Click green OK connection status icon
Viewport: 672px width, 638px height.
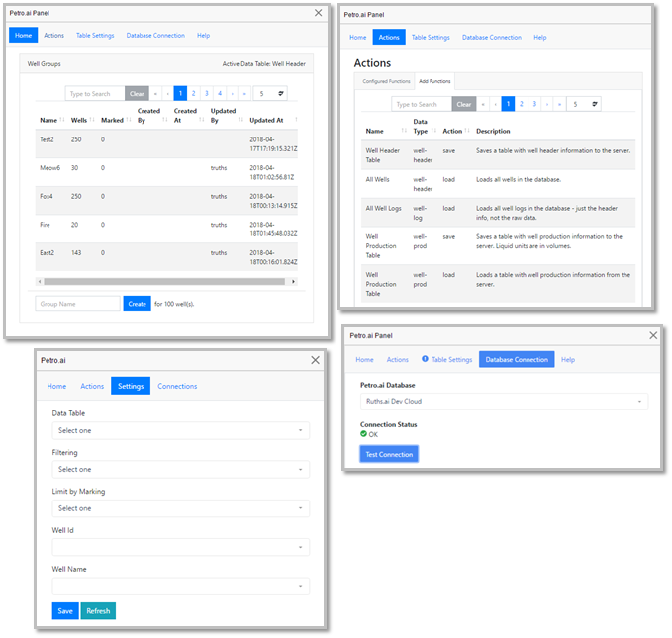pyautogui.click(x=363, y=434)
